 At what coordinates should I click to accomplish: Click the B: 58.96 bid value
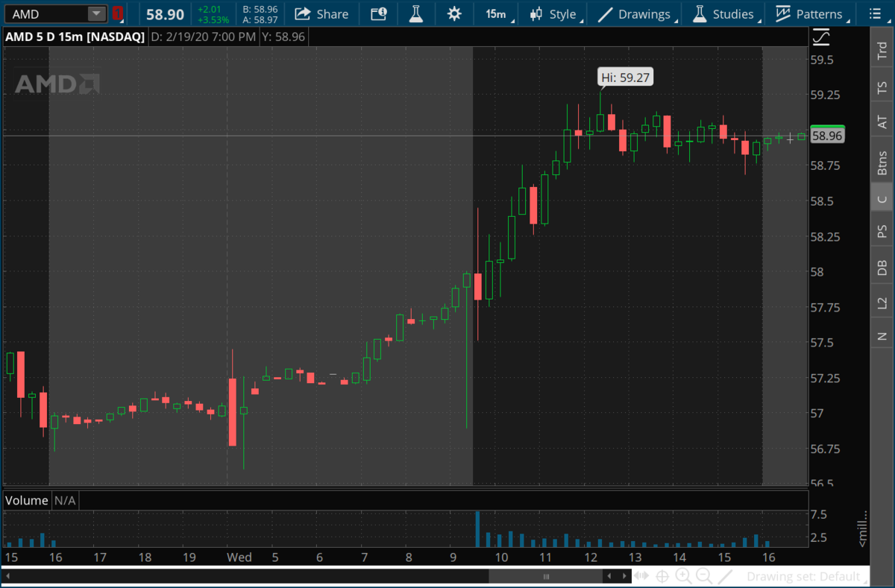click(260, 9)
